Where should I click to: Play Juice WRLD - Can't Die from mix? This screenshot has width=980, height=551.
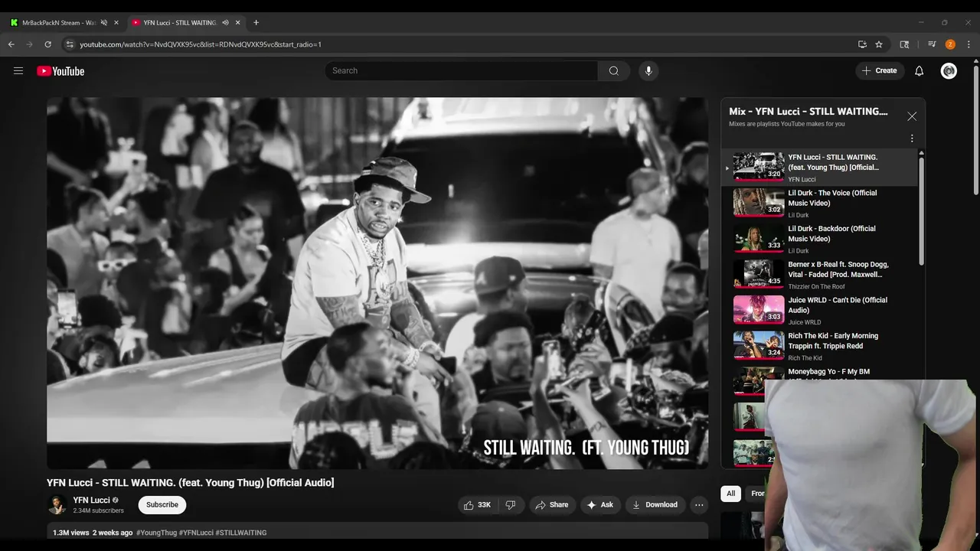tap(819, 311)
